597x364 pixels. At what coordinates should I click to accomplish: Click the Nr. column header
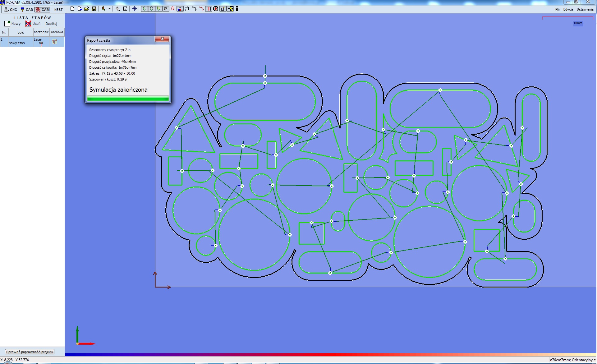pos(4,32)
